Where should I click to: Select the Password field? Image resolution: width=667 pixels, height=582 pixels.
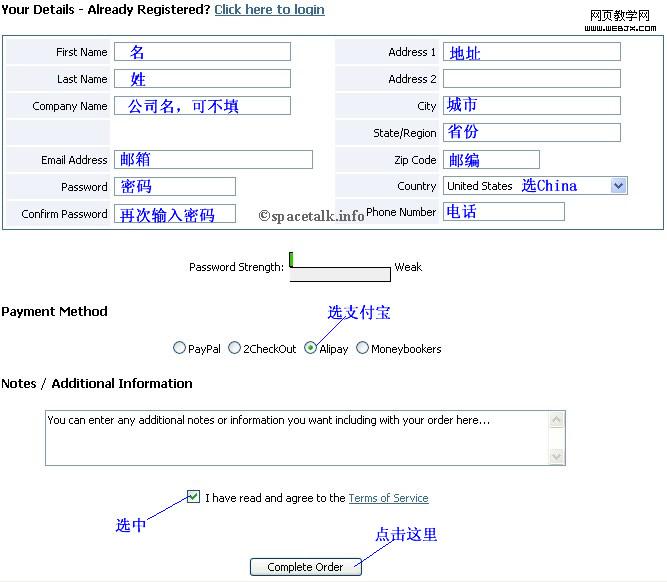tap(175, 187)
